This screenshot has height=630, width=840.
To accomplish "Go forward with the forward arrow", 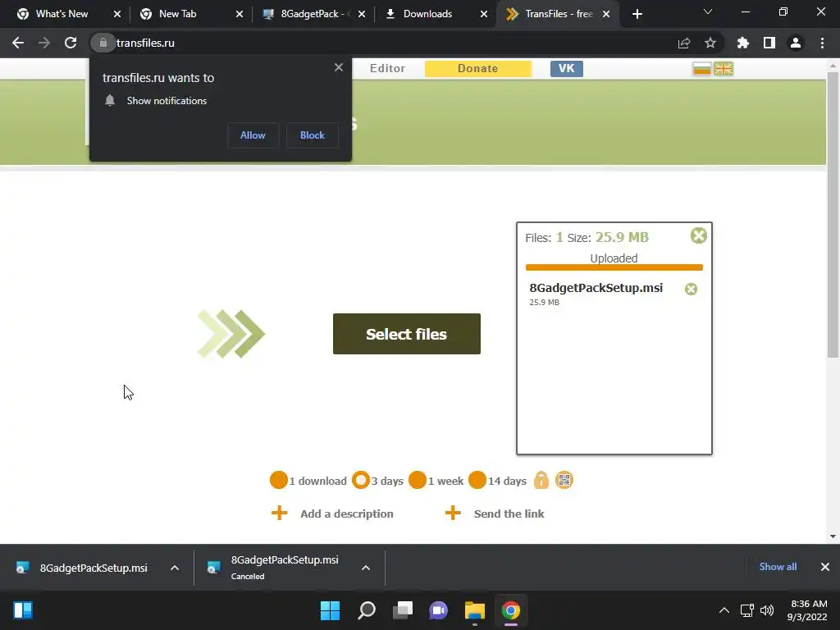I will pyautogui.click(x=44, y=43).
